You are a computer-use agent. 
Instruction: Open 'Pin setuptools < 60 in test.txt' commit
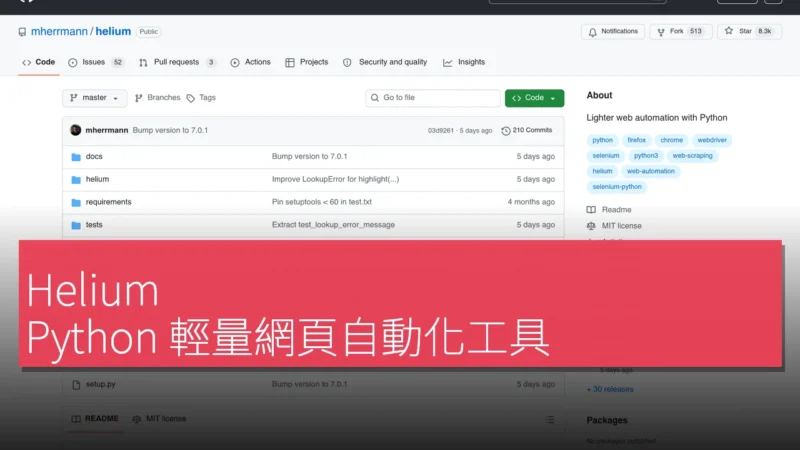coord(321,202)
